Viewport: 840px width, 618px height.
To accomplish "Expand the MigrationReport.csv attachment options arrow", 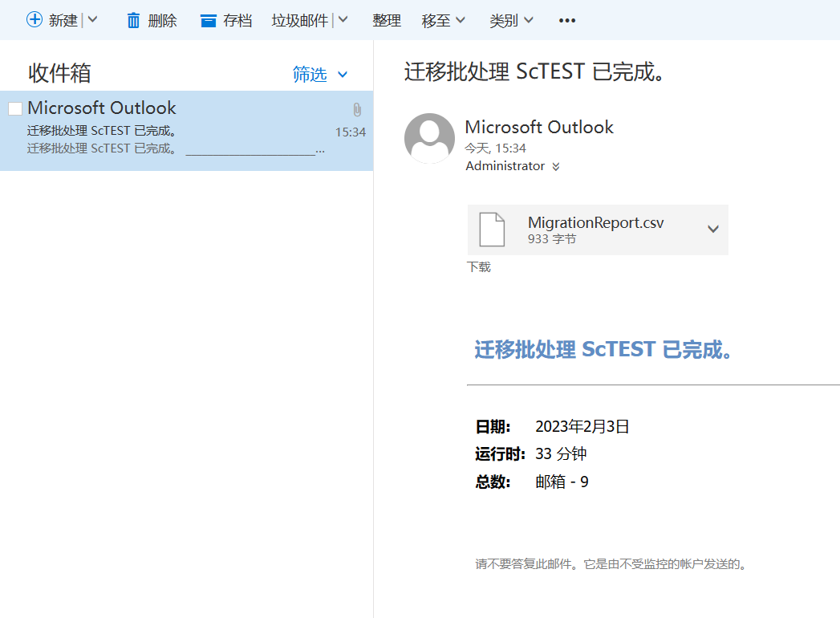I will [713, 229].
